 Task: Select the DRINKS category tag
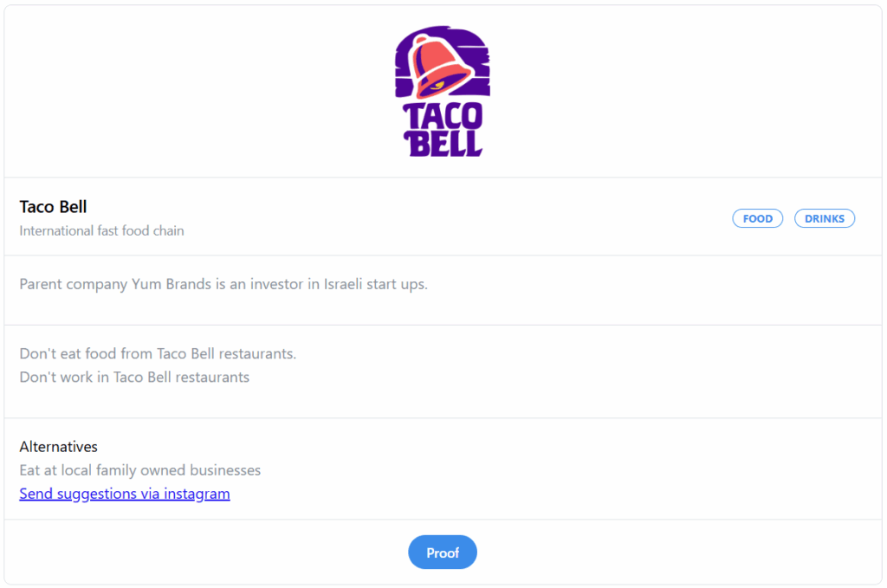(825, 218)
